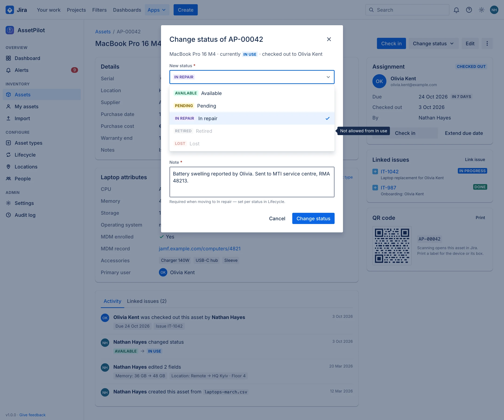Click the blue Check in header button
Viewport: 504px width, 420px height.
391,43
